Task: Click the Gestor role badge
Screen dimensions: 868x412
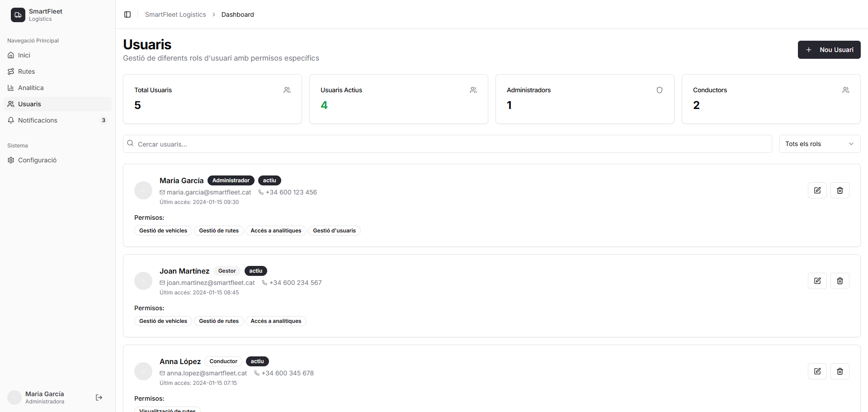Action: click(227, 271)
